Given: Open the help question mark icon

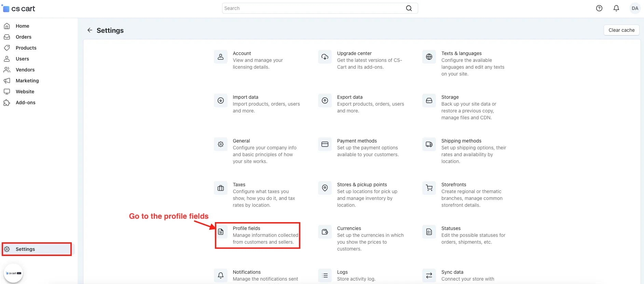Looking at the screenshot, I should [x=599, y=8].
